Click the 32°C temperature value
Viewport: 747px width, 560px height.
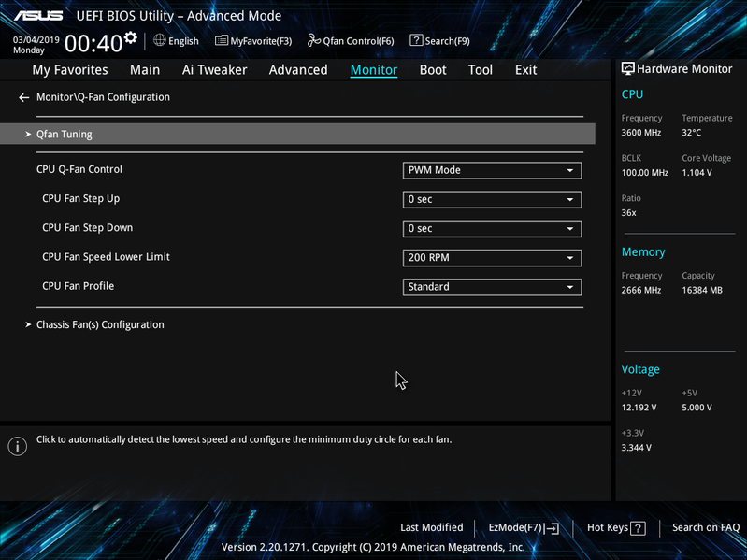tap(691, 133)
